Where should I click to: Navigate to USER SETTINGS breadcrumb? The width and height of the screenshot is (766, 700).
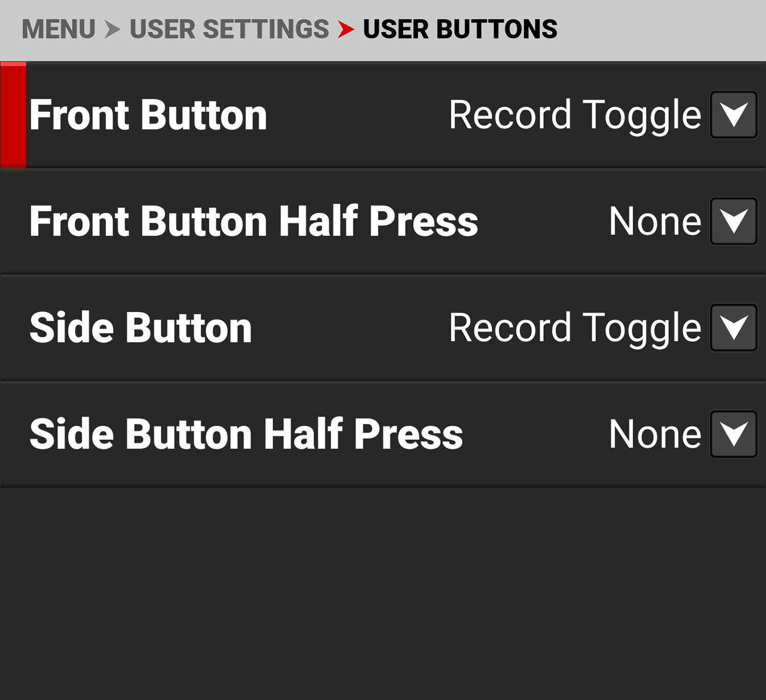pos(228,29)
